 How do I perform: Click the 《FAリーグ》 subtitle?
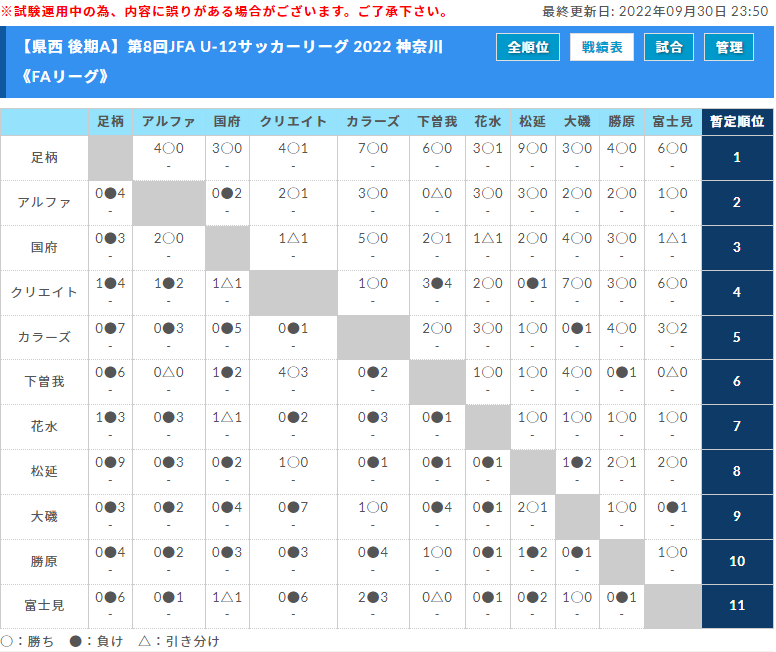tap(65, 77)
